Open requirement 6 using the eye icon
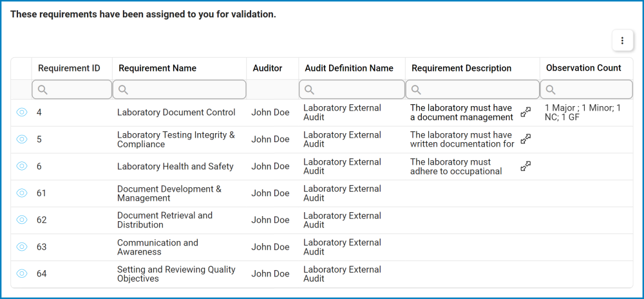644x299 pixels. [22, 166]
